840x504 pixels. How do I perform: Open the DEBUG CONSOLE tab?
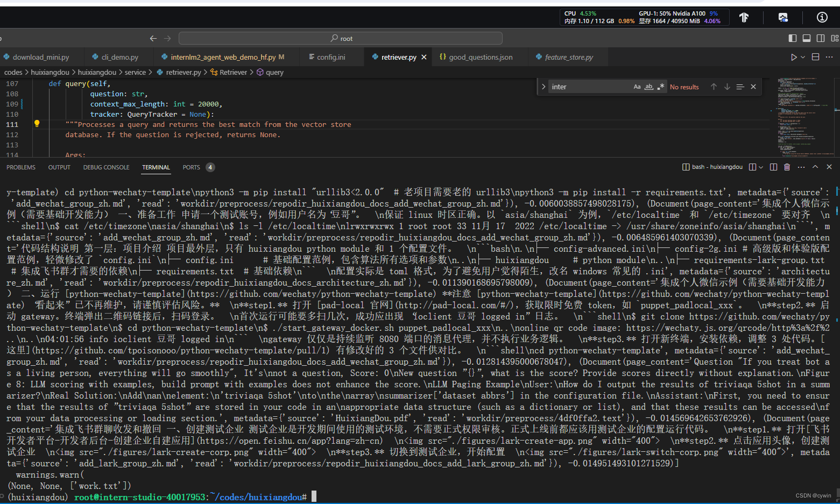[106, 167]
